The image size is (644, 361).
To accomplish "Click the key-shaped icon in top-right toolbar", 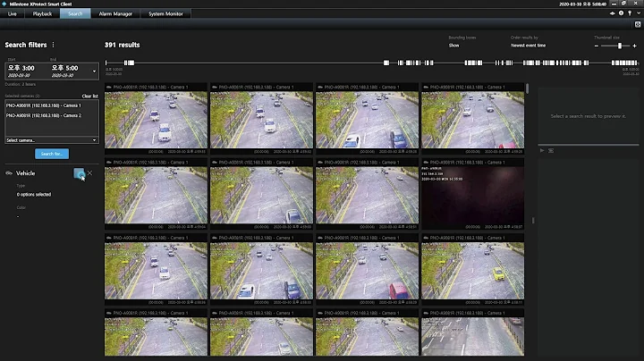I will tap(630, 13).
